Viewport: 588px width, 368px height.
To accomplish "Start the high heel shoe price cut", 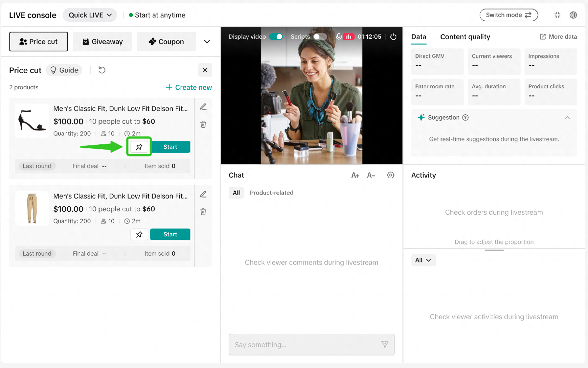I will [170, 147].
